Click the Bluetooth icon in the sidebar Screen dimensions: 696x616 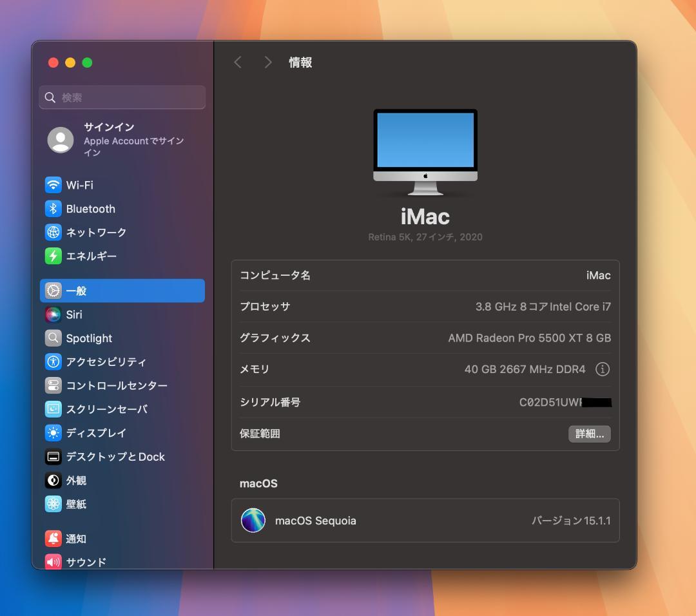coord(53,209)
